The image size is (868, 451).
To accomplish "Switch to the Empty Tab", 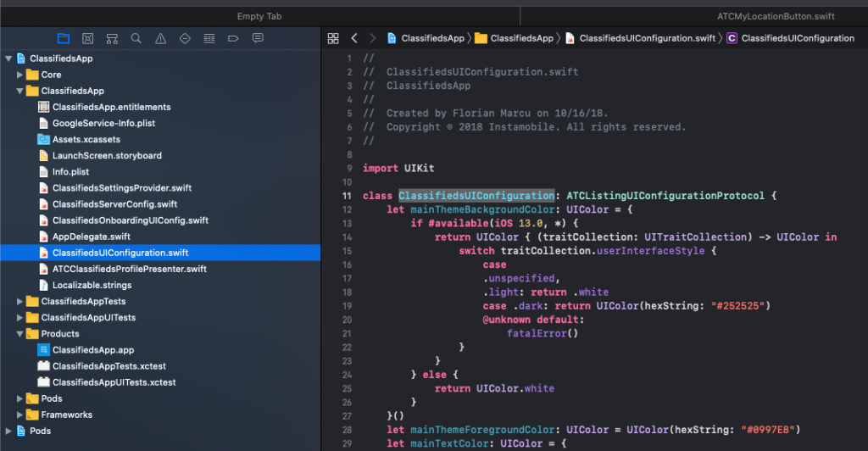I will pyautogui.click(x=259, y=17).
